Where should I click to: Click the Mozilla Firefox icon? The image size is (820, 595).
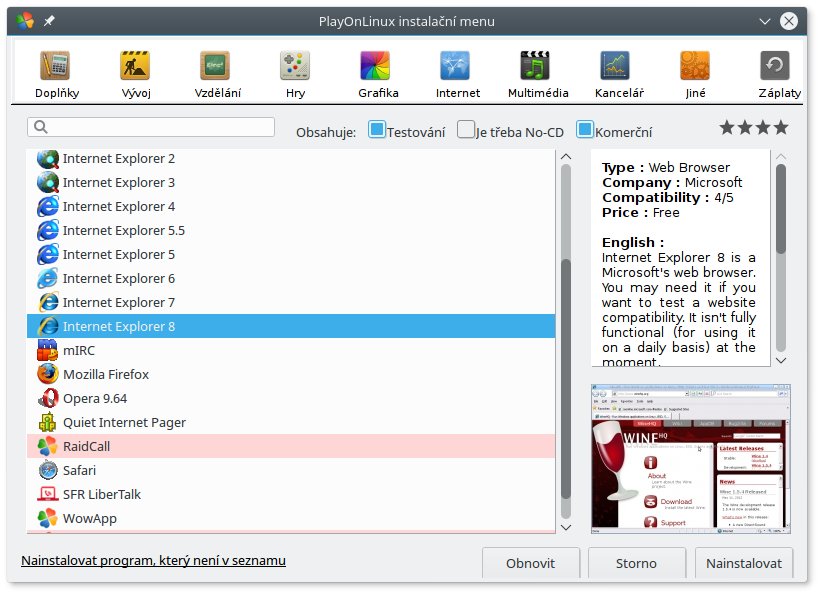48,374
